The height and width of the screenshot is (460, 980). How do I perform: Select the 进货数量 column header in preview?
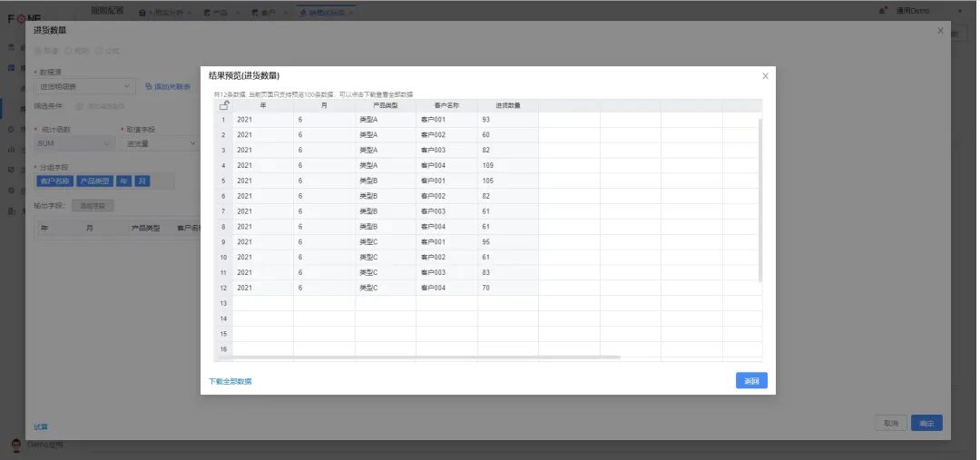coord(508,105)
